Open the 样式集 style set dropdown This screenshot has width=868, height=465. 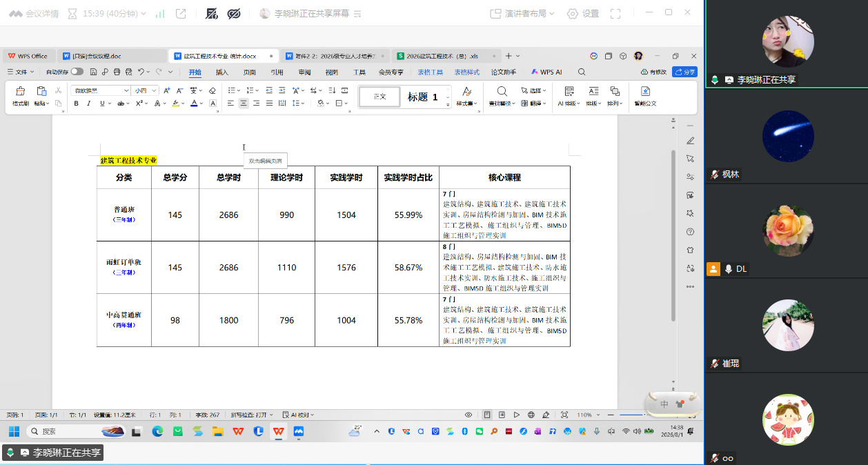(467, 103)
